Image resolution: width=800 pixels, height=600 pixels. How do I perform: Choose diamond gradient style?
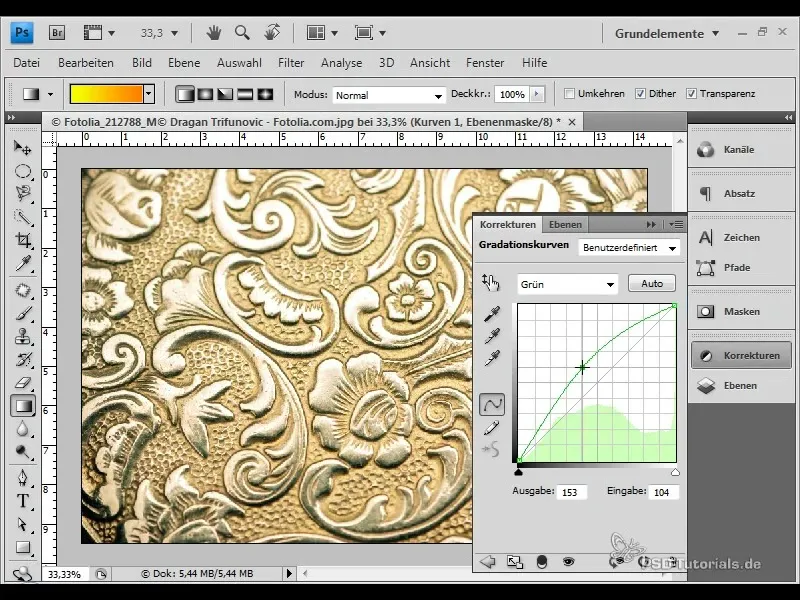265,94
